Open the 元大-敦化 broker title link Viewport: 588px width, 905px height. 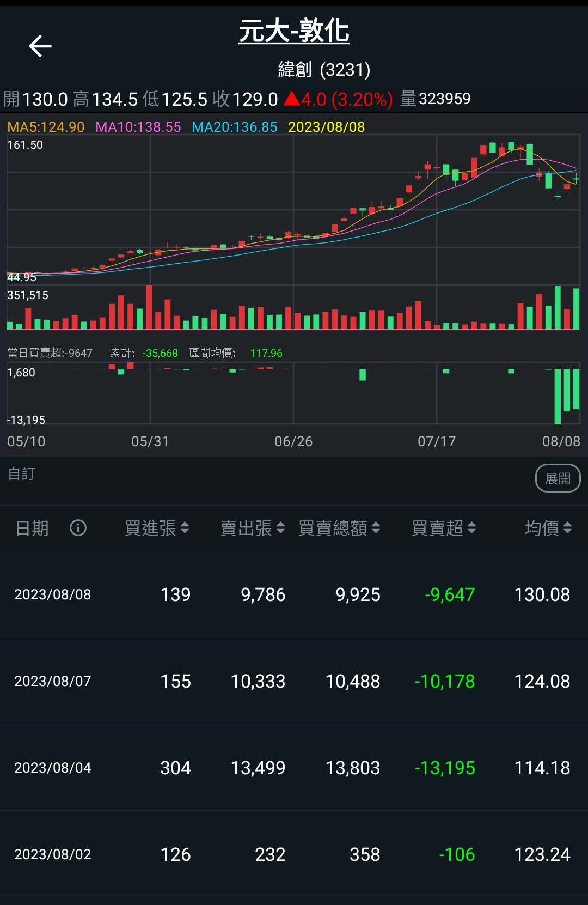pos(294,31)
